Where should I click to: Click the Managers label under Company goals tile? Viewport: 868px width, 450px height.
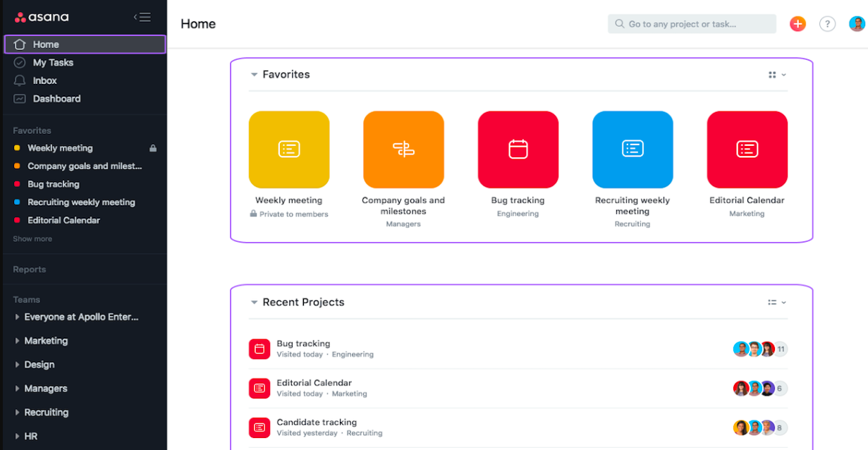point(403,224)
